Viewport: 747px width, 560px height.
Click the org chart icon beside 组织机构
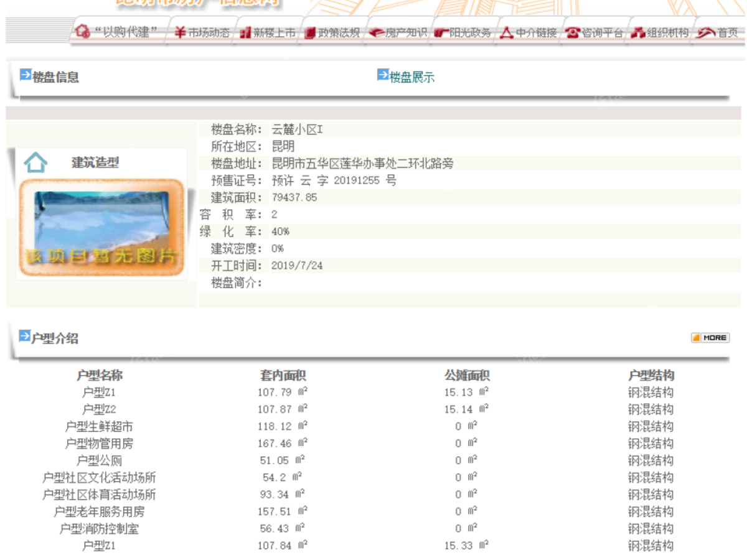click(638, 33)
